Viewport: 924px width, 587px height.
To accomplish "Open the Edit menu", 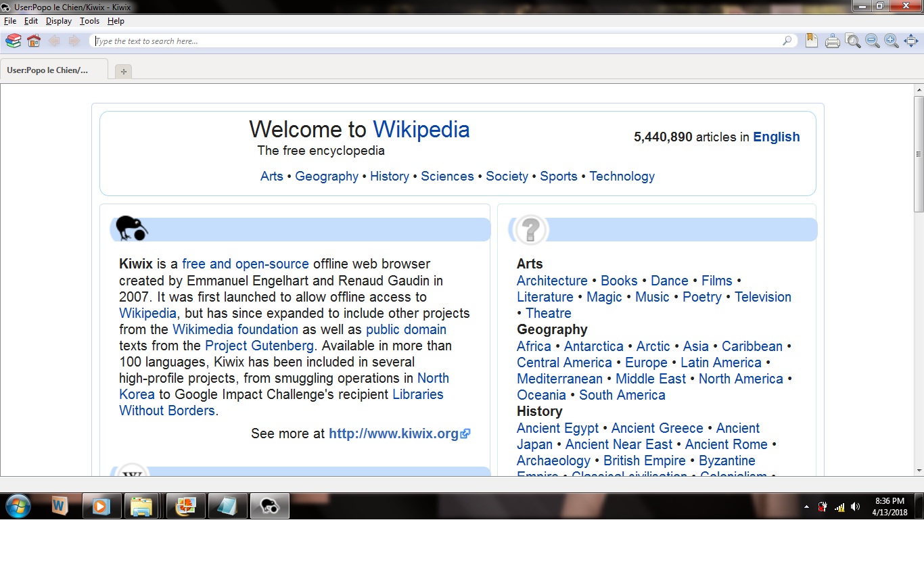I will click(31, 21).
